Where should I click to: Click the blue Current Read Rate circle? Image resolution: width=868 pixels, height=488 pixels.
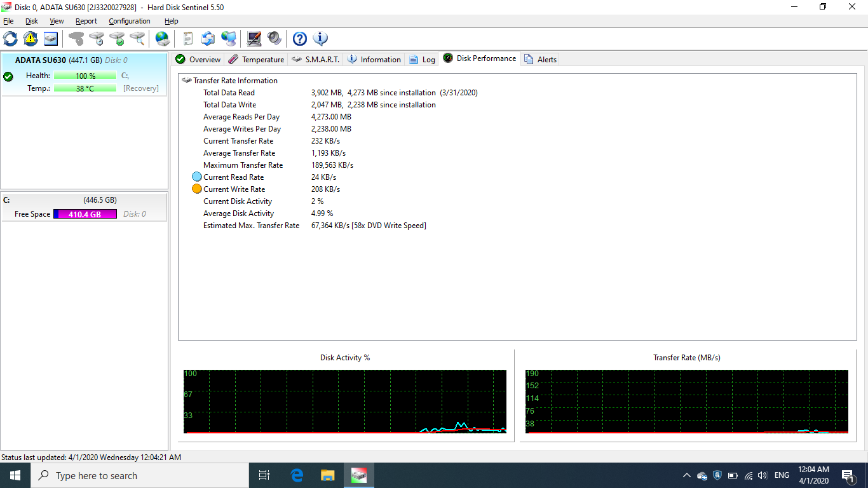pyautogui.click(x=197, y=177)
